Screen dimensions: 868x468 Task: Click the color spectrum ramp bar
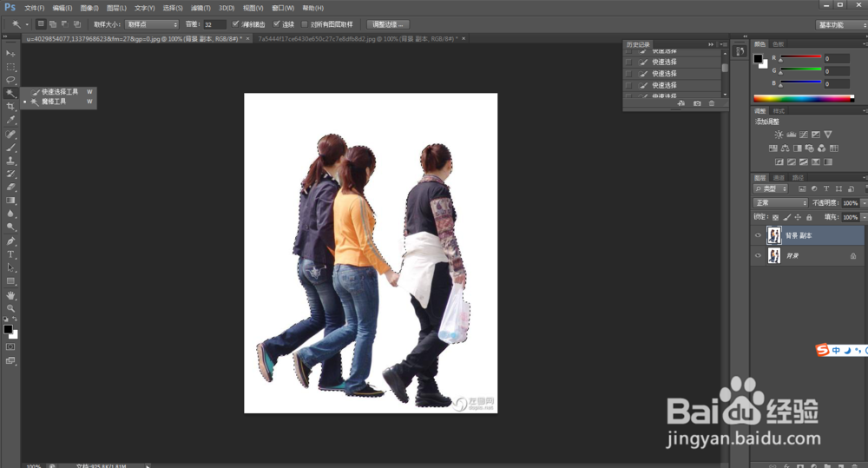pyautogui.click(x=803, y=98)
